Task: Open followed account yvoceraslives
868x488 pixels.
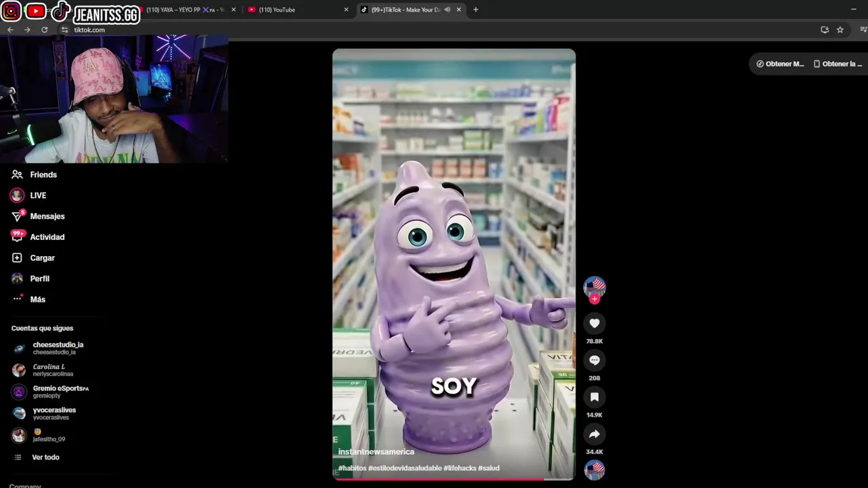Action: (x=54, y=413)
